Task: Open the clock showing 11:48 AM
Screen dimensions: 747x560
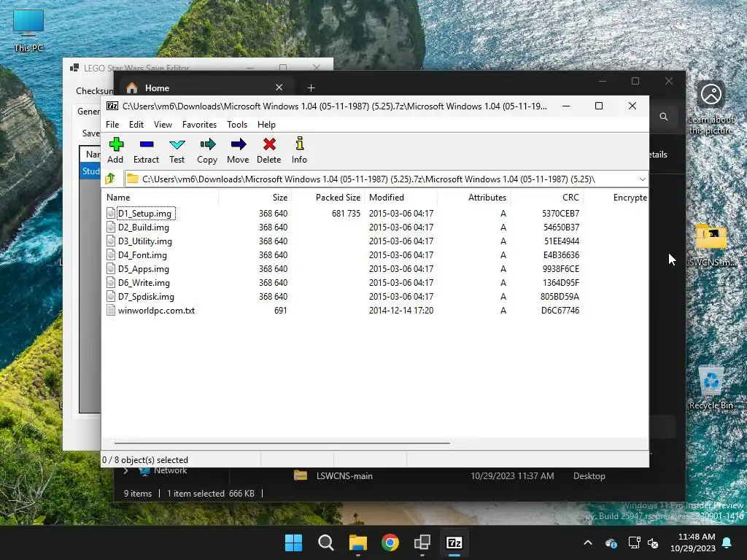Action: coord(693,542)
